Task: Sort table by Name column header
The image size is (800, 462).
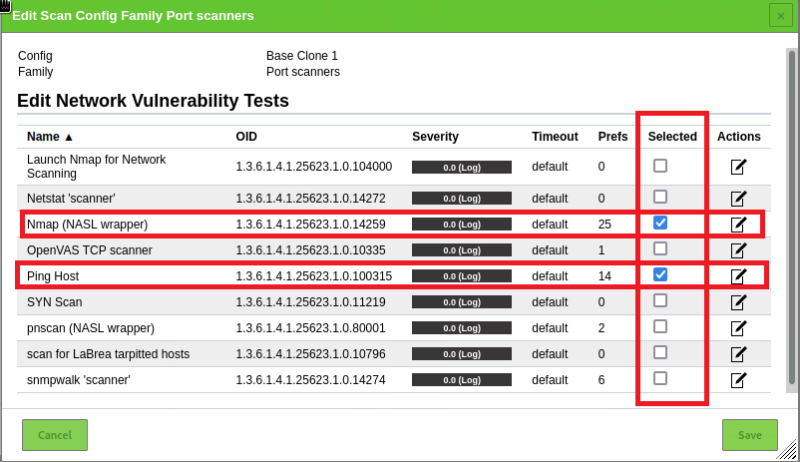Action: 50,137
